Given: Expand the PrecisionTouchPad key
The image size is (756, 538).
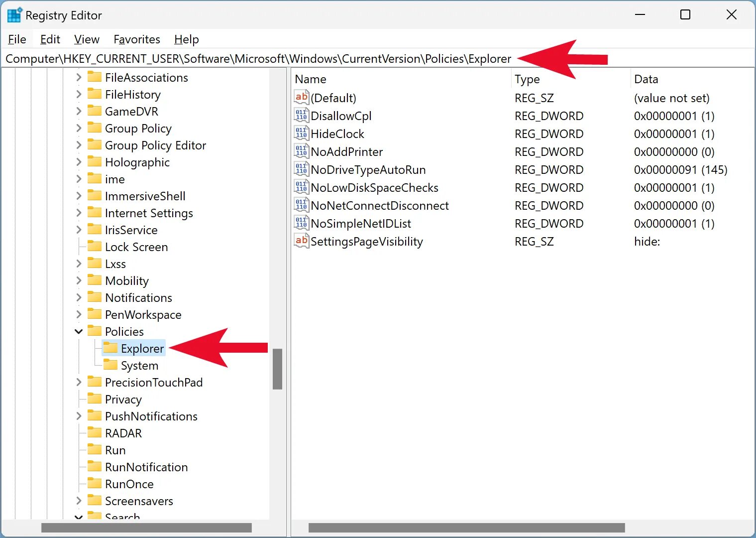Looking at the screenshot, I should pyautogui.click(x=79, y=382).
